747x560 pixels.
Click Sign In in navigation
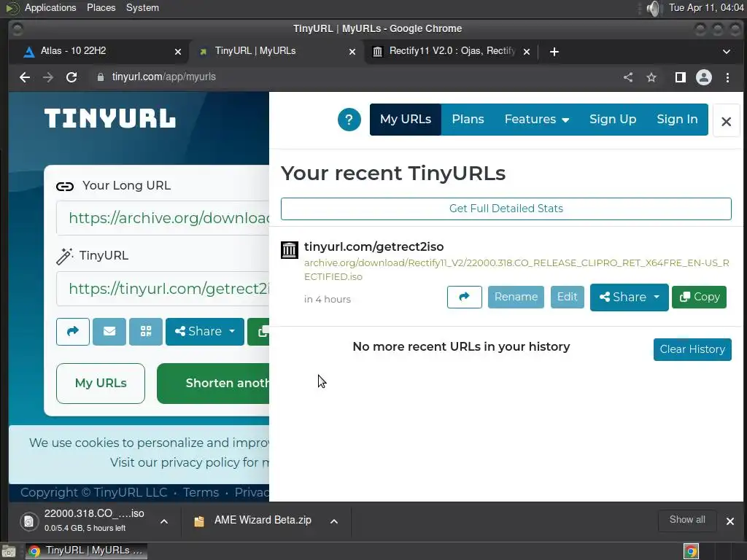(x=677, y=120)
